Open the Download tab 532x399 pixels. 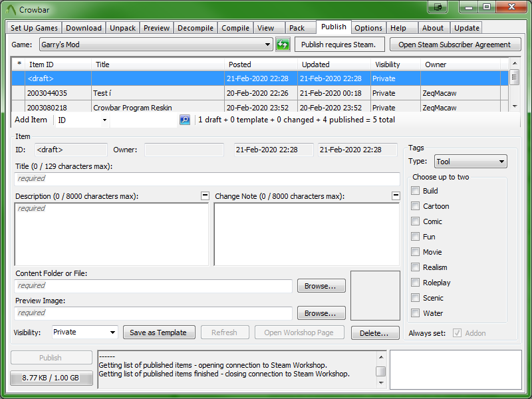pos(84,28)
